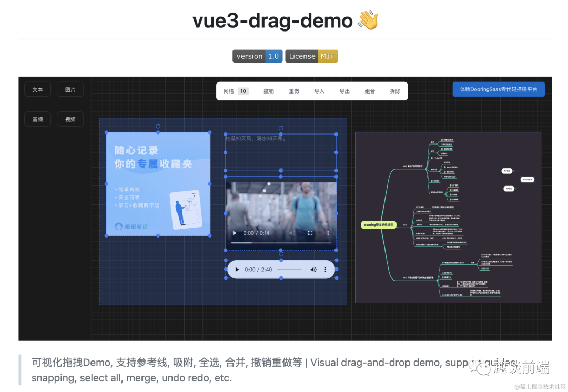Click the mind map screenshot on the right
The width and height of the screenshot is (568, 392).
coord(449,217)
